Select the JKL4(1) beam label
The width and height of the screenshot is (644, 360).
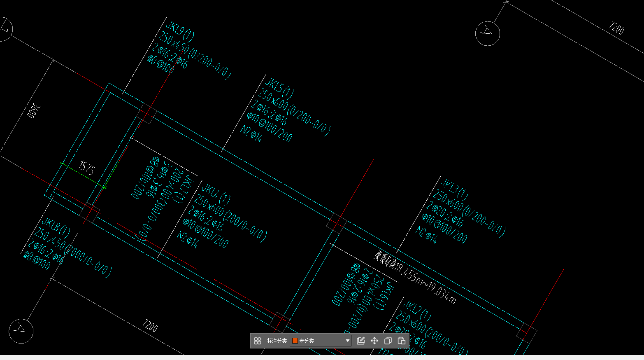click(216, 194)
